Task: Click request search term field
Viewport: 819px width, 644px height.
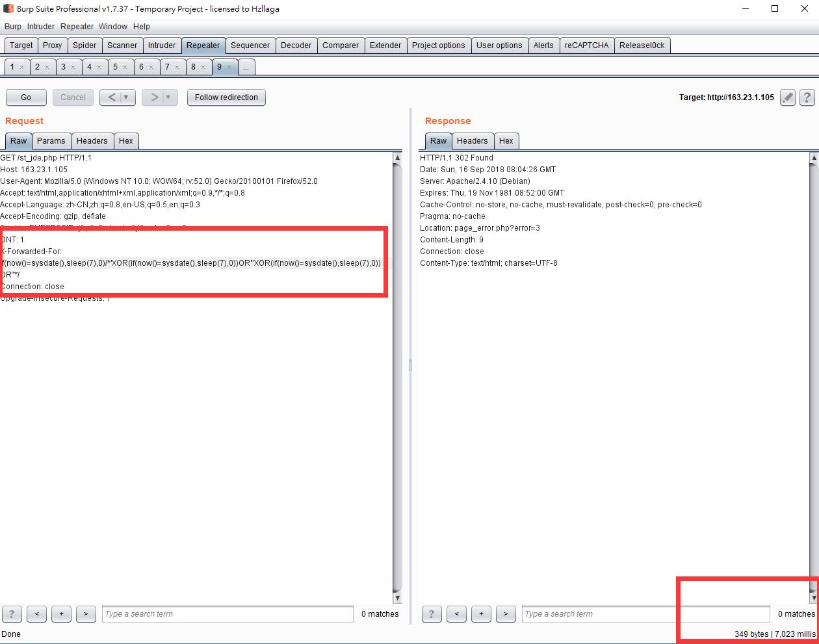Action: click(227, 614)
